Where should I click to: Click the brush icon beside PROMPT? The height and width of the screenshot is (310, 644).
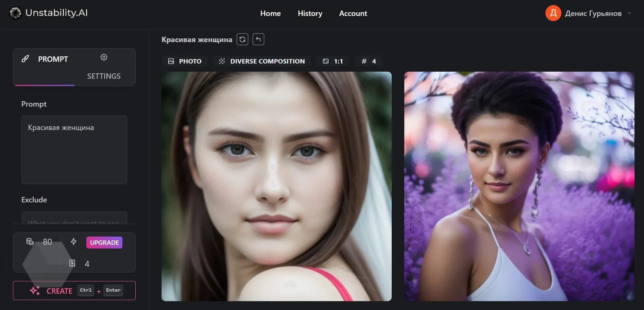click(x=25, y=59)
